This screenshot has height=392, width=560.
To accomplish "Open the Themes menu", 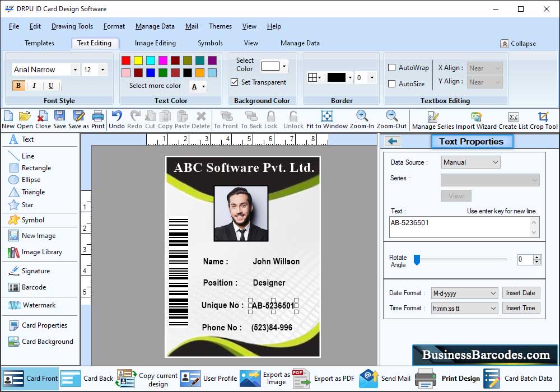I will (x=220, y=26).
